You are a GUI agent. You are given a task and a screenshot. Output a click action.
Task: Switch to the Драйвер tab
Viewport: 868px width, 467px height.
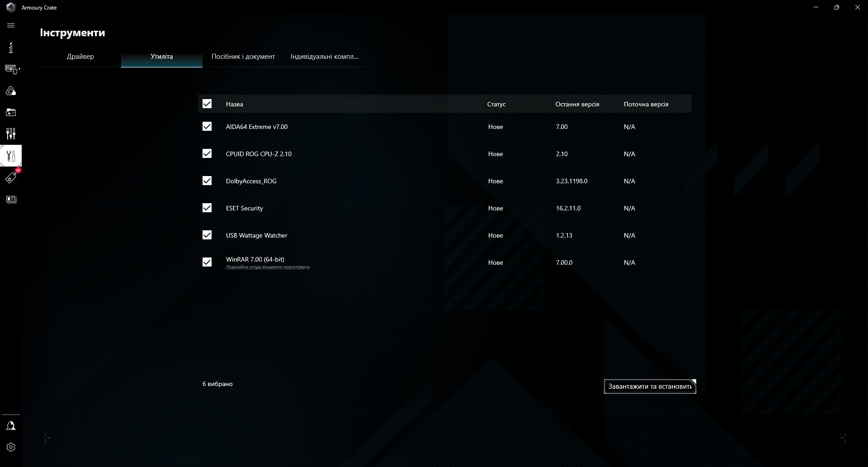80,57
